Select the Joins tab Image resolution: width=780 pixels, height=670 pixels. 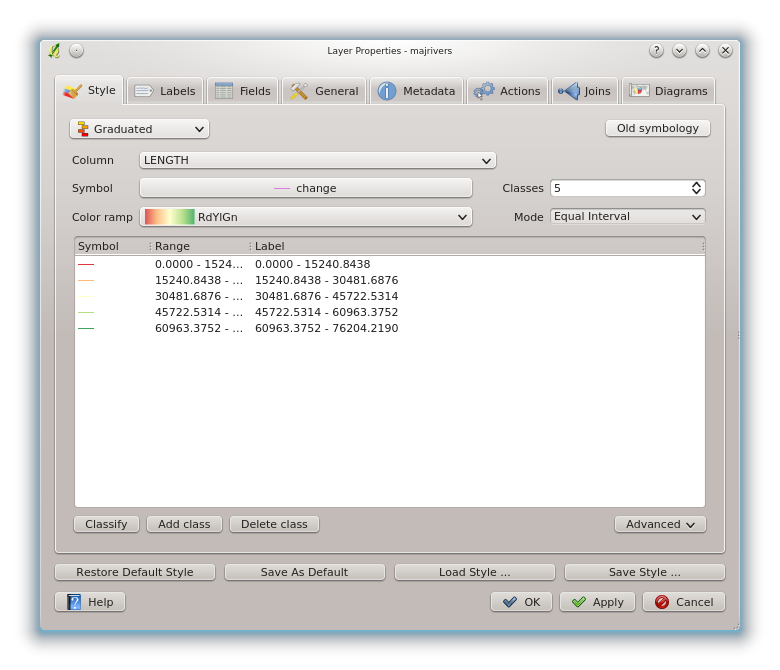pos(585,91)
